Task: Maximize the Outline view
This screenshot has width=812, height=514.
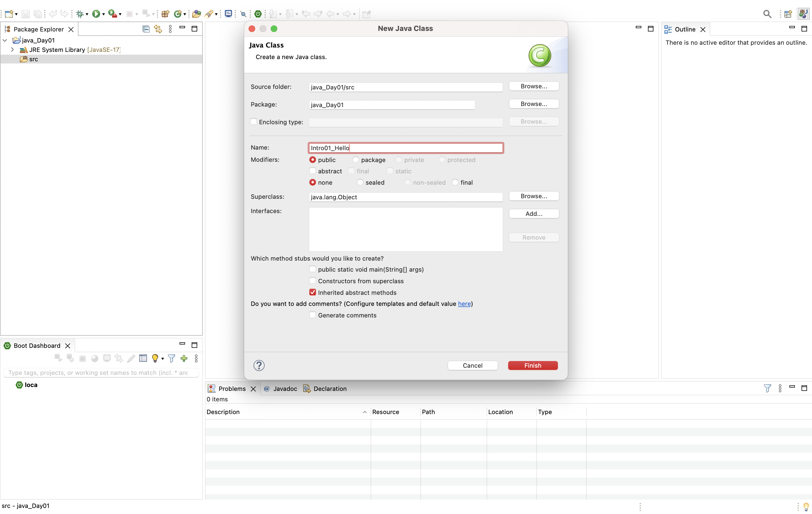Action: (804, 29)
